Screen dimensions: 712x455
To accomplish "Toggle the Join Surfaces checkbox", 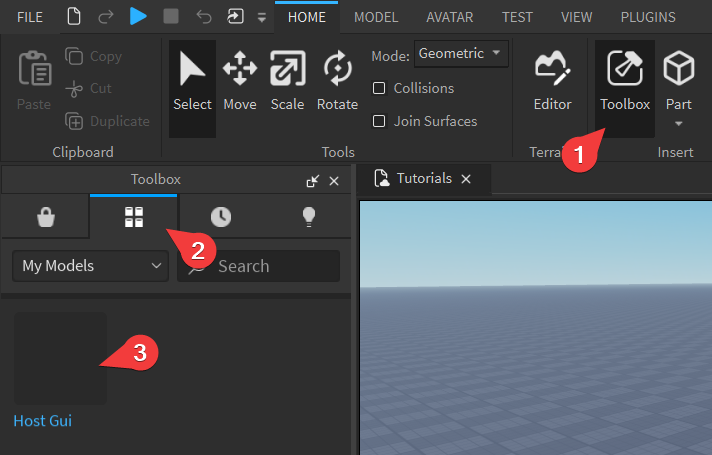I will coord(379,121).
